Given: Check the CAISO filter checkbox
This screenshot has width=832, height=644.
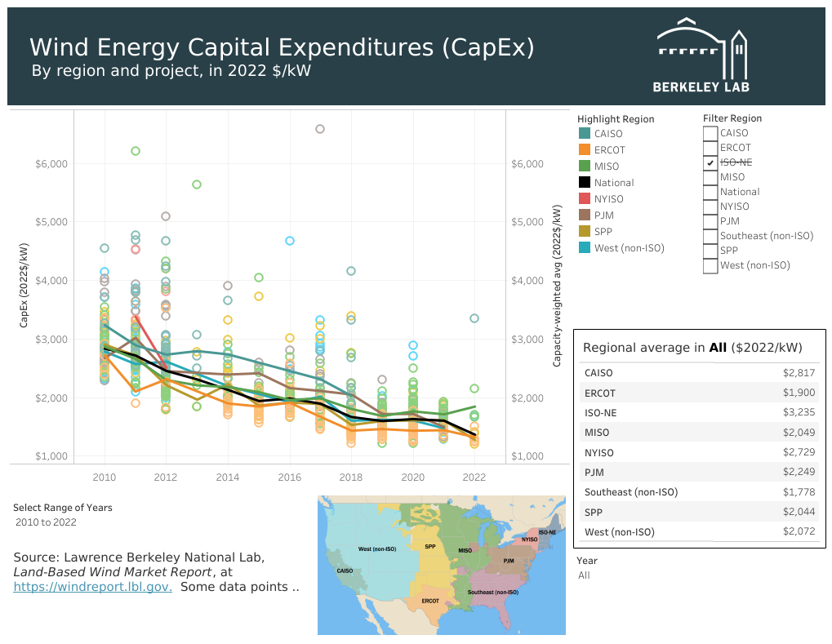Looking at the screenshot, I should point(710,133).
